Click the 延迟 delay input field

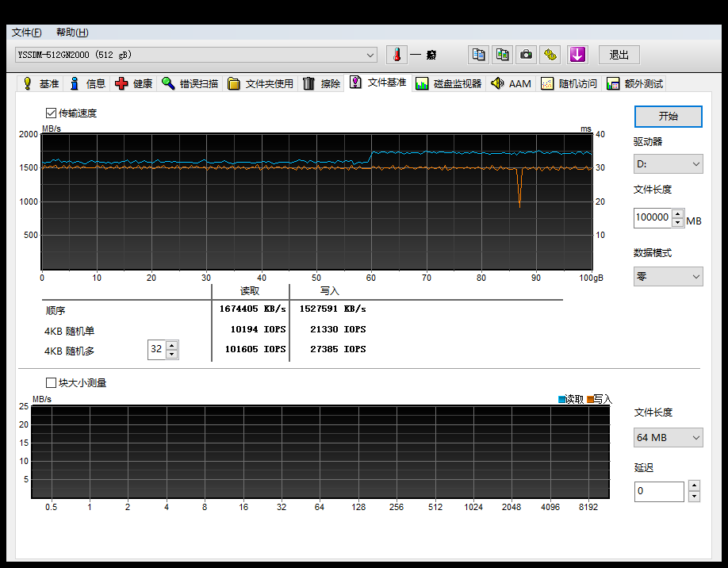658,491
